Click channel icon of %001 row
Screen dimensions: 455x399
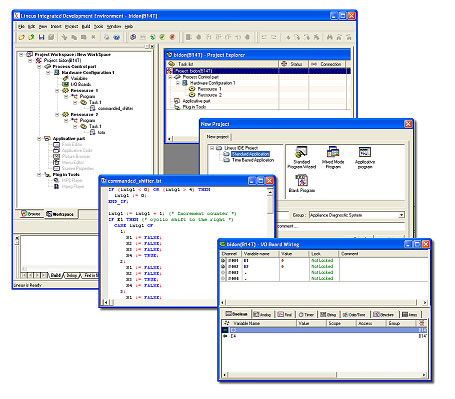coord(223,260)
